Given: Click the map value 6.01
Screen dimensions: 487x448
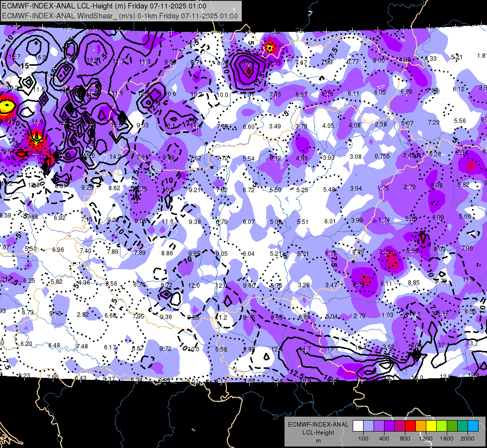Looking at the screenshot, I should coord(330,221).
